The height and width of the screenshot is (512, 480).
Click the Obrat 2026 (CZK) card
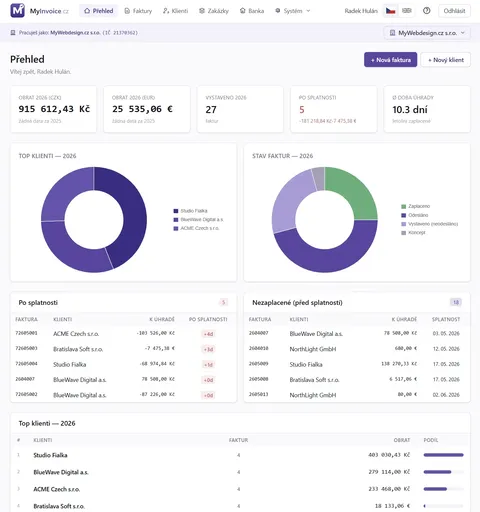(x=53, y=109)
